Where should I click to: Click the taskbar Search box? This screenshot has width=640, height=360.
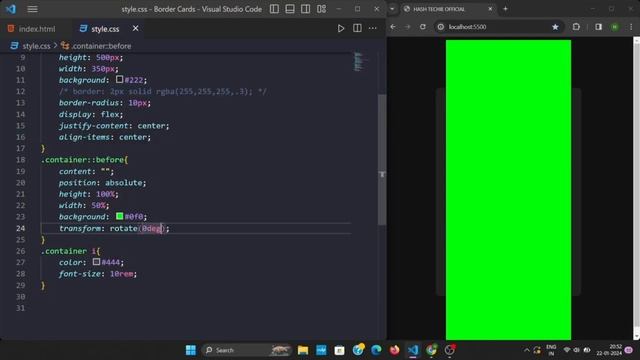coord(247,350)
